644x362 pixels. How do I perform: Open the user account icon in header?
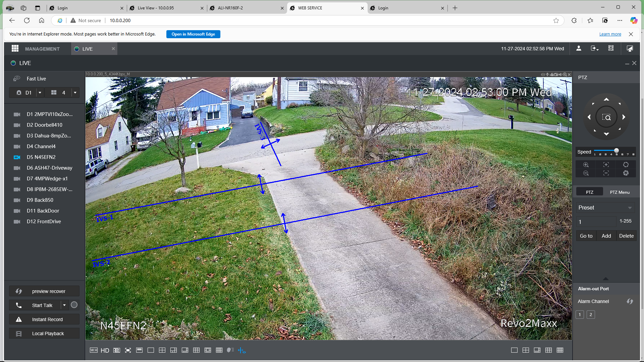point(579,49)
